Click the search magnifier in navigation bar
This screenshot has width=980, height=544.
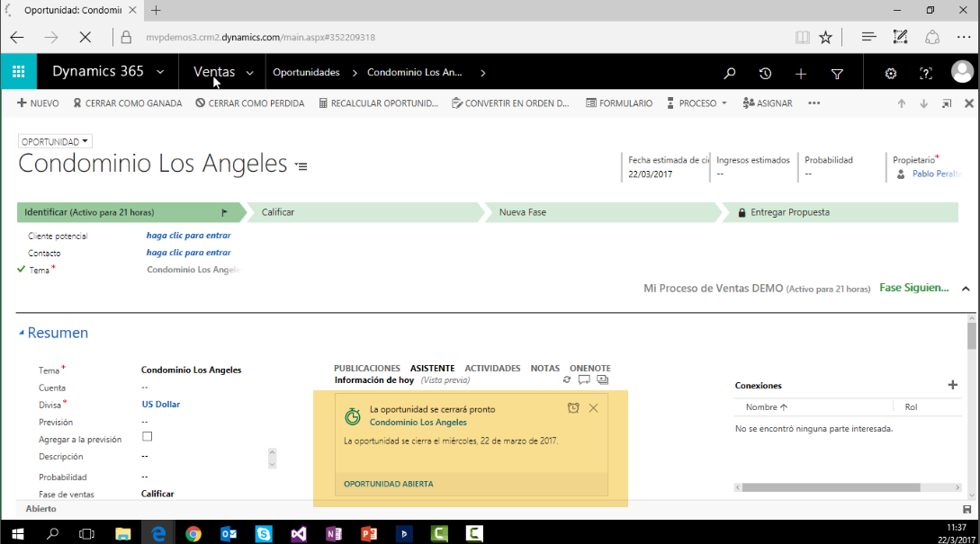[730, 74]
